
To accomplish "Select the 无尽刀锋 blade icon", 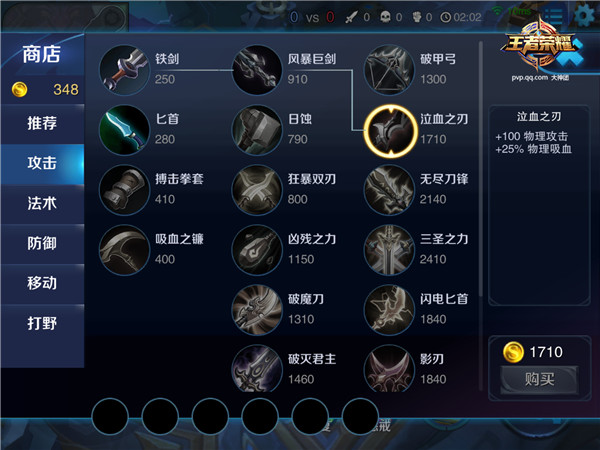I will coord(390,190).
